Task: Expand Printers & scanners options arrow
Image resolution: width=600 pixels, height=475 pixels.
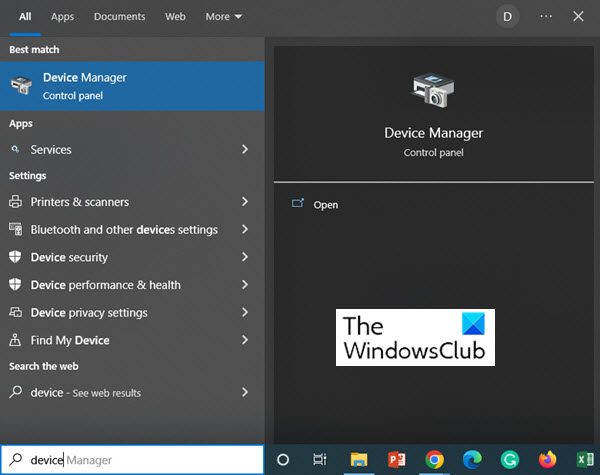Action: (x=245, y=202)
